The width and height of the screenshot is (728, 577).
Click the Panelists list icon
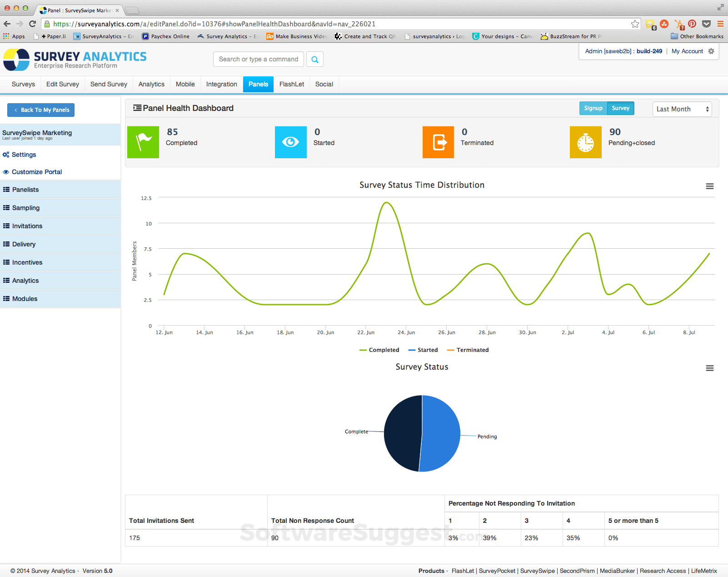[x=6, y=190]
